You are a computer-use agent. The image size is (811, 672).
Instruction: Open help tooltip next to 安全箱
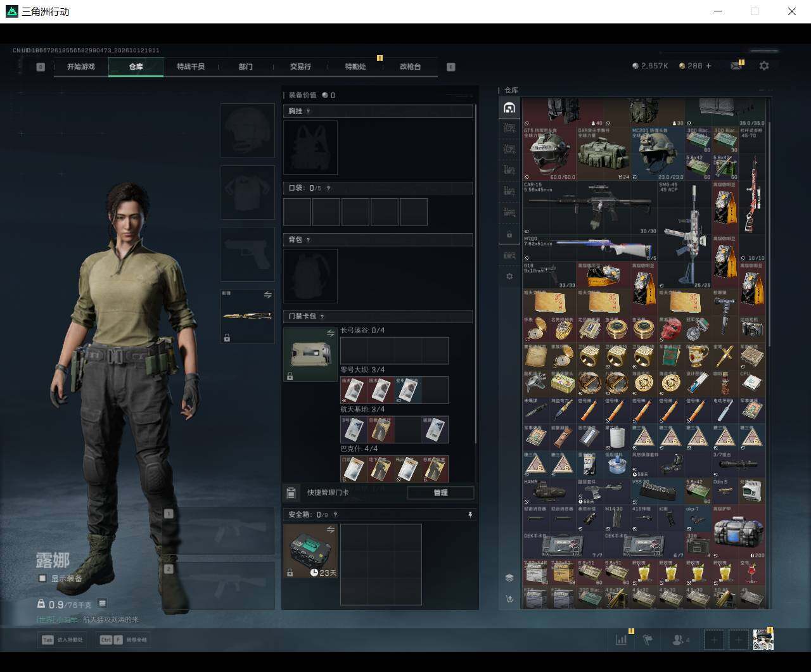point(336,515)
